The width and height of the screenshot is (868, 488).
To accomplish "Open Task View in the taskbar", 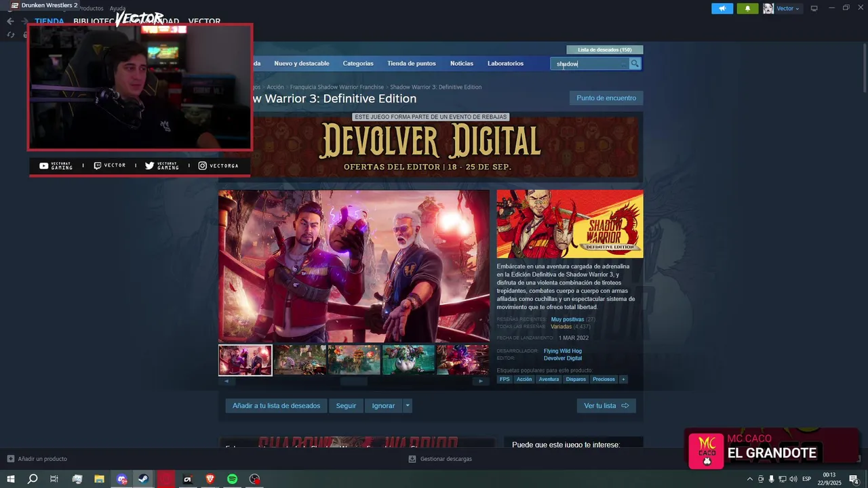I will 54,479.
